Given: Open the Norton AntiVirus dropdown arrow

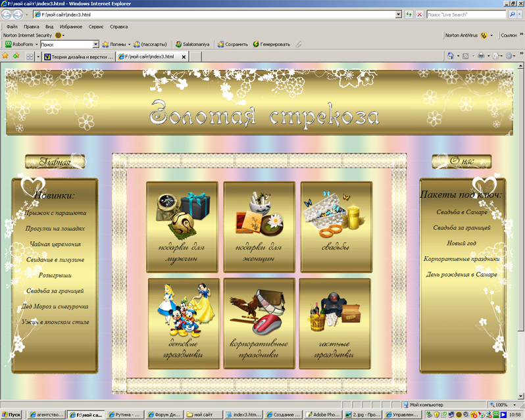Looking at the screenshot, I should (x=491, y=35).
